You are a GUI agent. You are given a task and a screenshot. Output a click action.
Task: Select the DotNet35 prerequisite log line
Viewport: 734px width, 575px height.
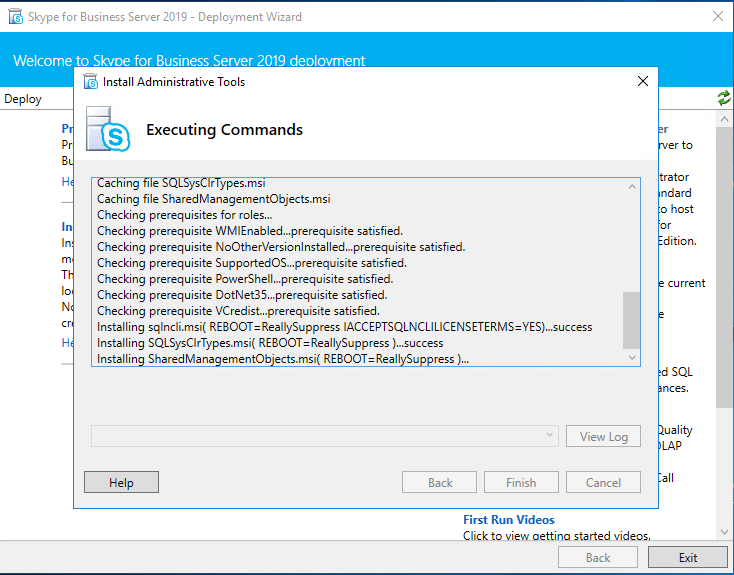point(242,295)
